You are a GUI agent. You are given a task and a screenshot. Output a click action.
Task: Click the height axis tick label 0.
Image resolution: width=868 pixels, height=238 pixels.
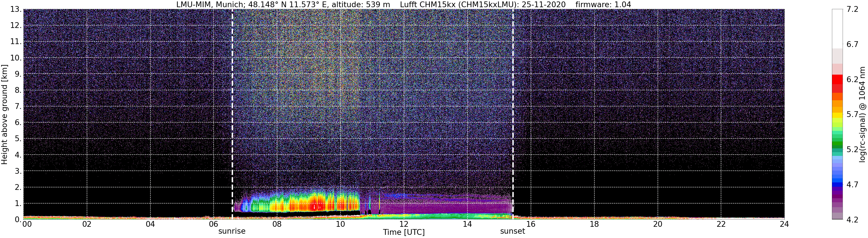pos(18,220)
